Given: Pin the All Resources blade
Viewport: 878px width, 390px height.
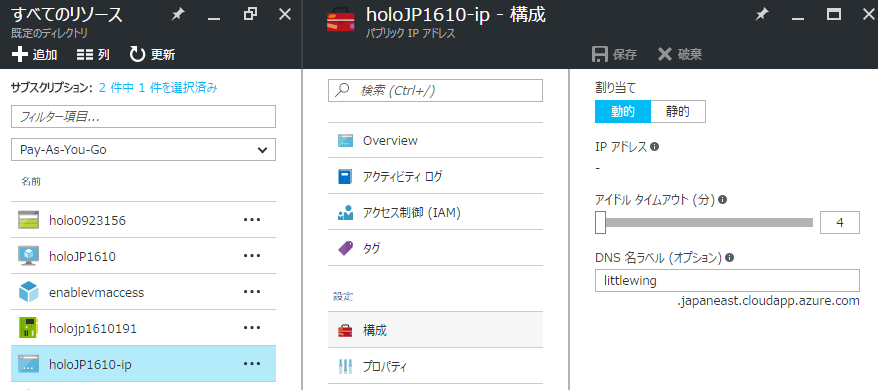Looking at the screenshot, I should point(178,15).
